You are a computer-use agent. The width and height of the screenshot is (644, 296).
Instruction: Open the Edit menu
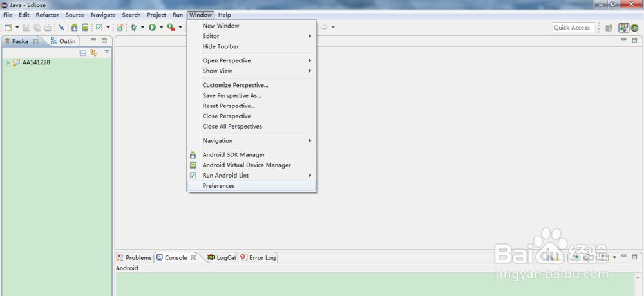click(24, 15)
